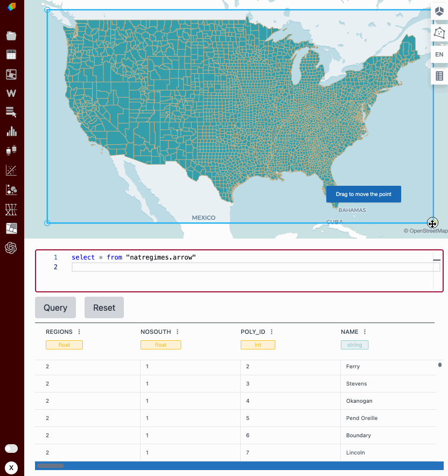Toggle 3D map view cube button
The height and width of the screenshot is (476, 448).
tap(439, 12)
